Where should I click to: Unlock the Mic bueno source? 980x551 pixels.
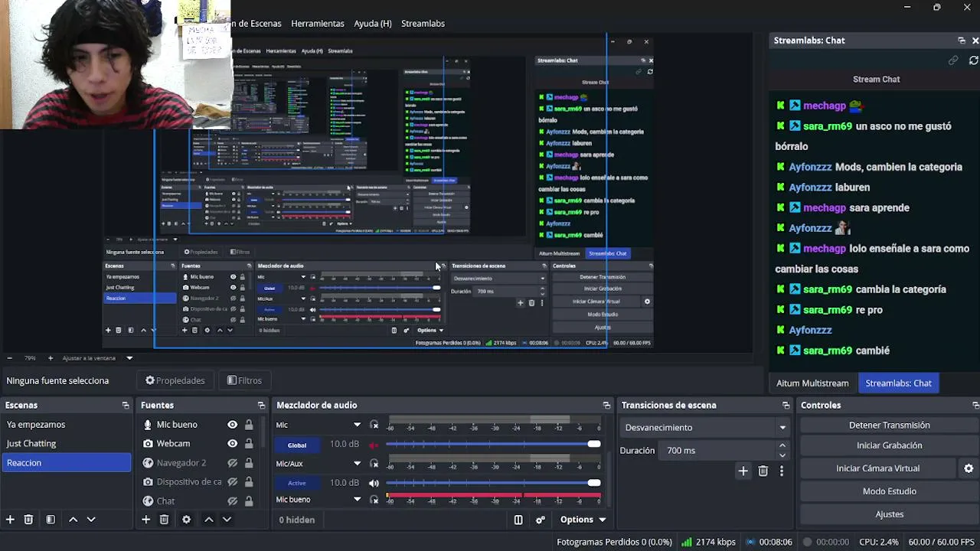[249, 425]
